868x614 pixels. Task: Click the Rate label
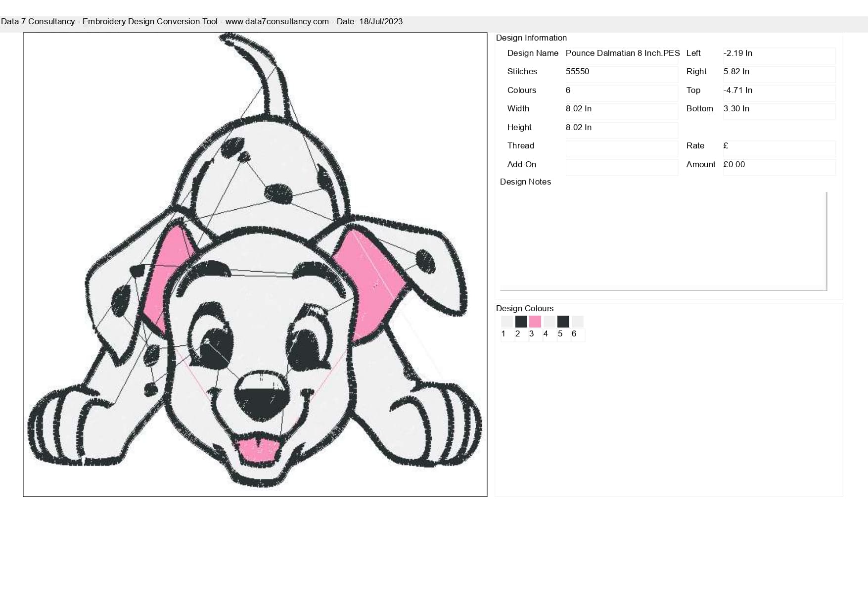pos(695,145)
